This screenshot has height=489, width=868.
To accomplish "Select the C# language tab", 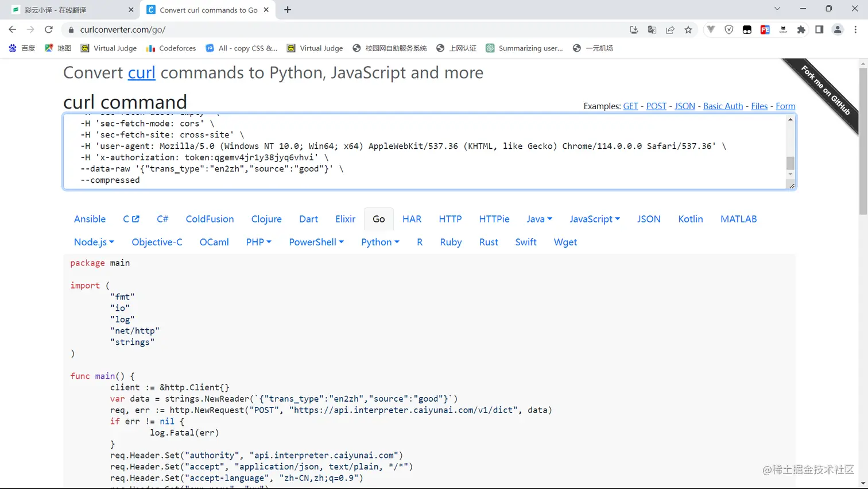I will coord(162,219).
